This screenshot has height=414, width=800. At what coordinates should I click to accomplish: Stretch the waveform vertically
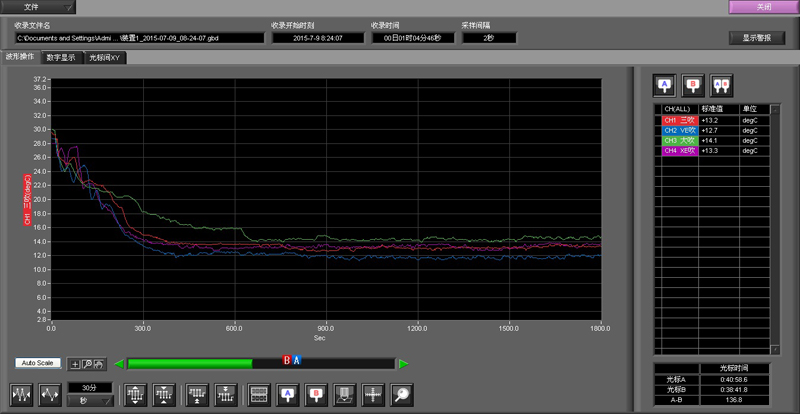[x=135, y=395]
